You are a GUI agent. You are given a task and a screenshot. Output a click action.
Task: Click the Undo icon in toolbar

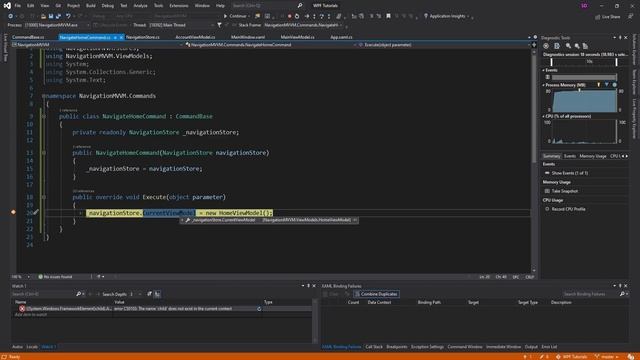pos(68,16)
